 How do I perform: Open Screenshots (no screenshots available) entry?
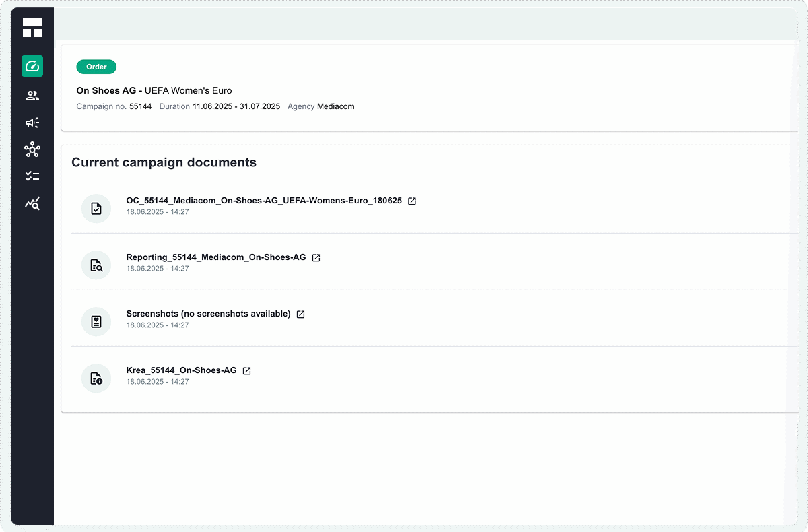pos(208,314)
